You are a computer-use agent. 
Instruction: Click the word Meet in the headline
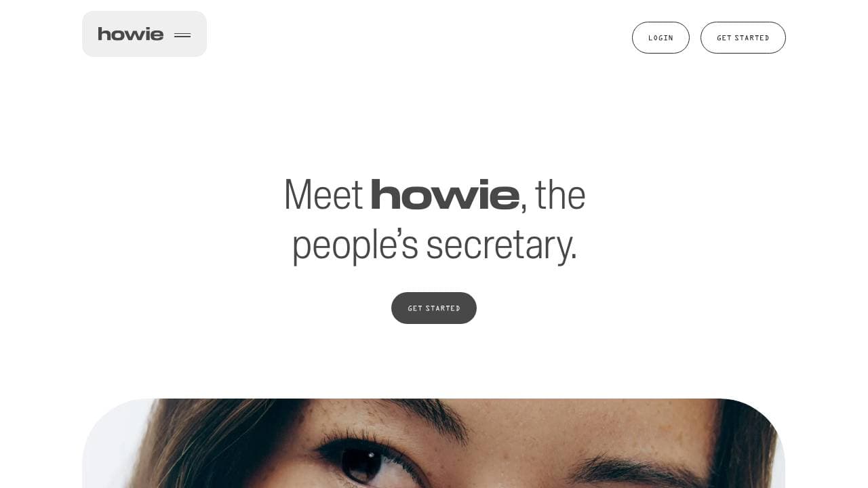click(323, 195)
